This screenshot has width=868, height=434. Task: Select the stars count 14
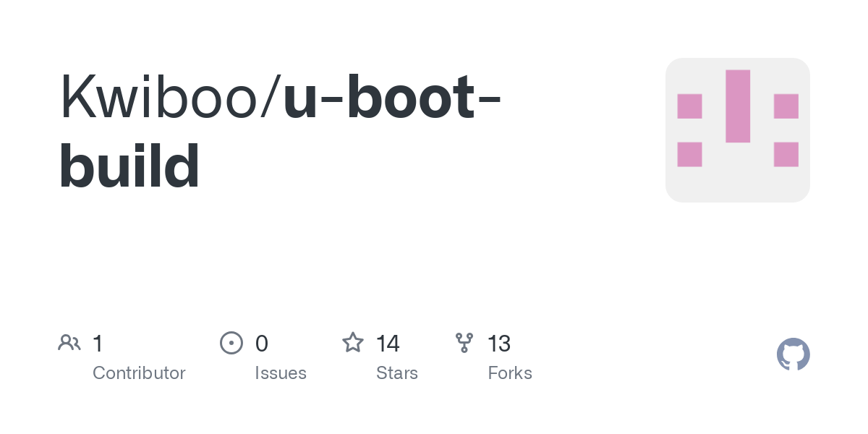[388, 343]
